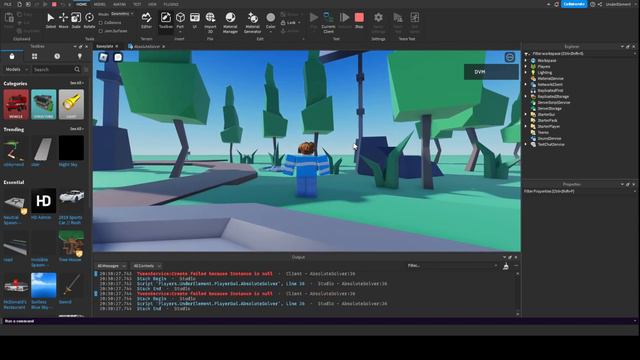Open the AbsoluteSolver script tab
The image size is (640, 360).
point(147,47)
